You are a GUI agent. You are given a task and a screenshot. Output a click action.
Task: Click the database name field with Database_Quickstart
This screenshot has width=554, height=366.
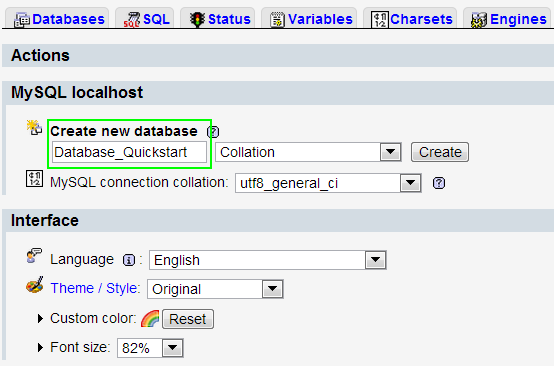129,152
